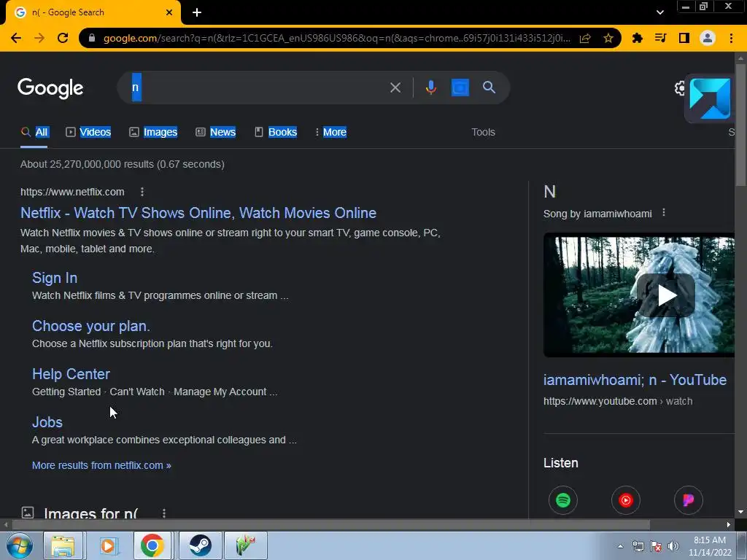
Task: Go to the Google logo homepage
Action: 50,88
